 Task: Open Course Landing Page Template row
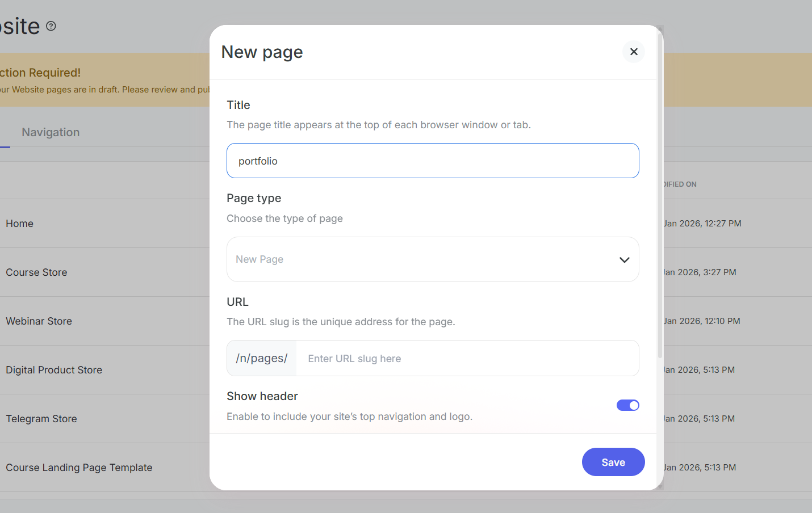79,468
